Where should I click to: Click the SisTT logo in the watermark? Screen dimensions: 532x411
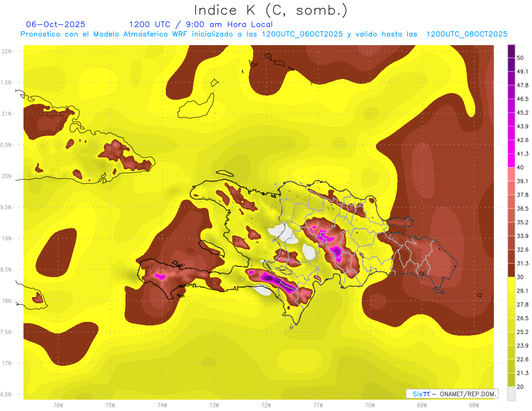(421, 394)
